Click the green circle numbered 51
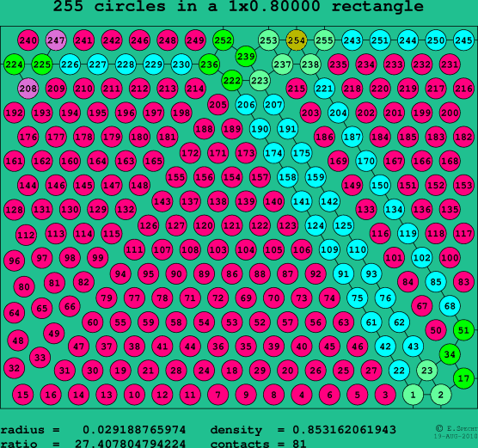The height and width of the screenshot is (448, 478). pos(463,330)
